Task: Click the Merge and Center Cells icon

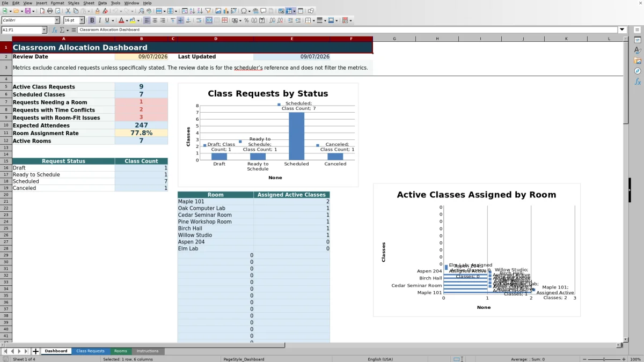Action: tap(209, 20)
